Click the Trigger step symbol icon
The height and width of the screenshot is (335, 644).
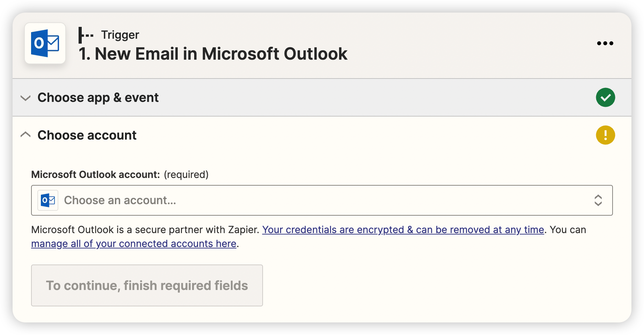(x=86, y=35)
